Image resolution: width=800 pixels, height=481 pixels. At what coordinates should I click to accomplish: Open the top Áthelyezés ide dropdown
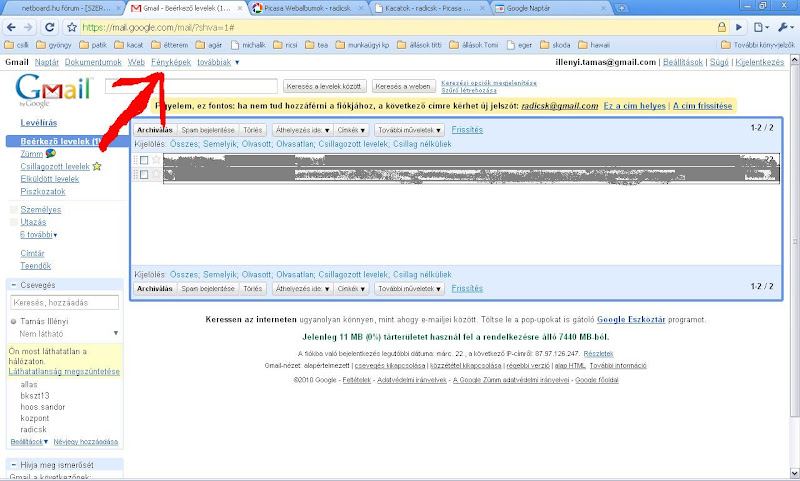(x=300, y=130)
